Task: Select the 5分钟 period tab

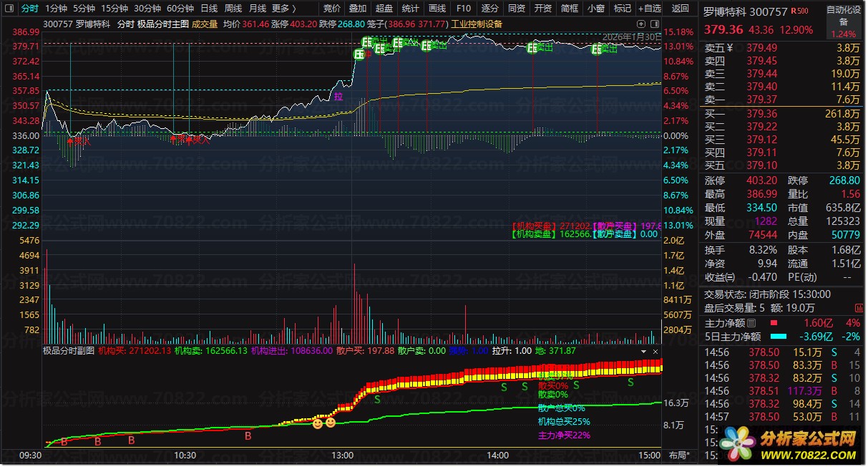Action: [x=84, y=9]
